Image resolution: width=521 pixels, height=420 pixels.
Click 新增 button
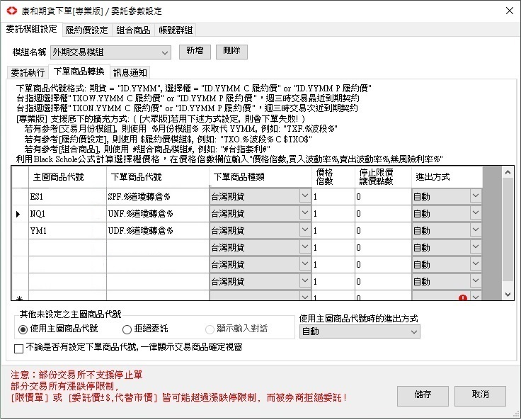click(195, 52)
